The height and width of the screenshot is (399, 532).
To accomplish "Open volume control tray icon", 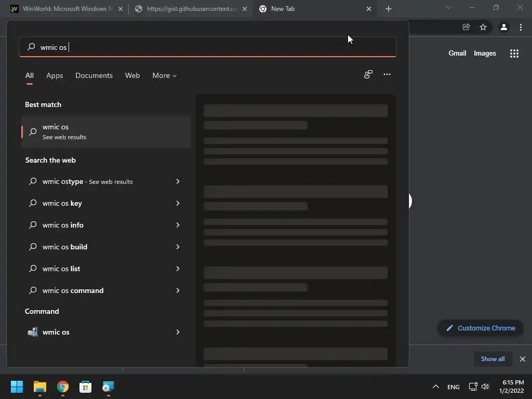I will pyautogui.click(x=485, y=387).
